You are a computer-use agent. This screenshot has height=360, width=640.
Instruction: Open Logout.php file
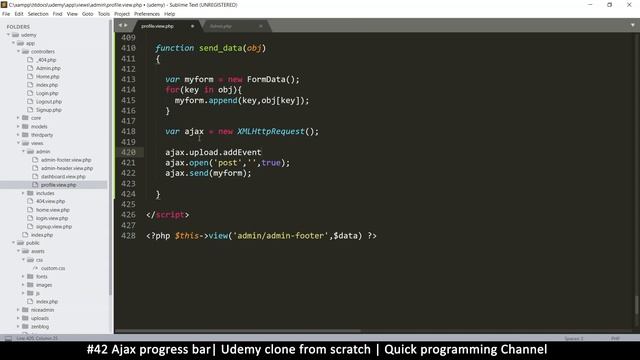click(x=49, y=102)
